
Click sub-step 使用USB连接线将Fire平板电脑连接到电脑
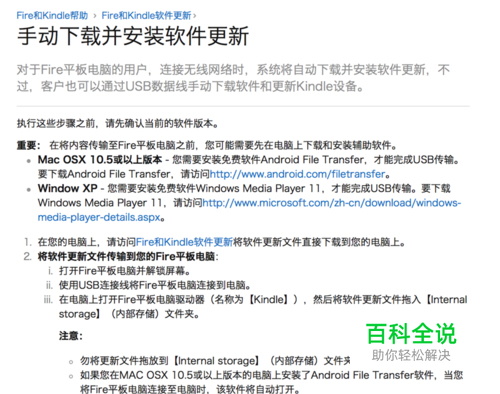pyautogui.click(x=155, y=285)
